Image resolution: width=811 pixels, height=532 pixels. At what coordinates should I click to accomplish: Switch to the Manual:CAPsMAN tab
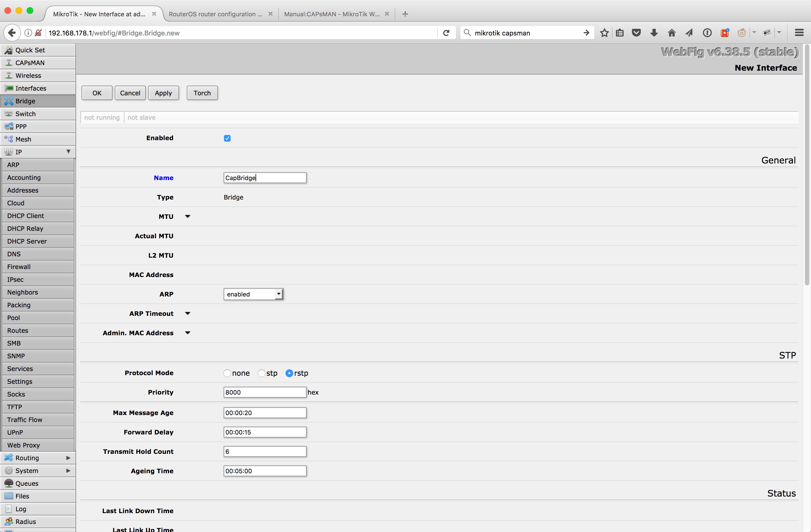coord(331,14)
